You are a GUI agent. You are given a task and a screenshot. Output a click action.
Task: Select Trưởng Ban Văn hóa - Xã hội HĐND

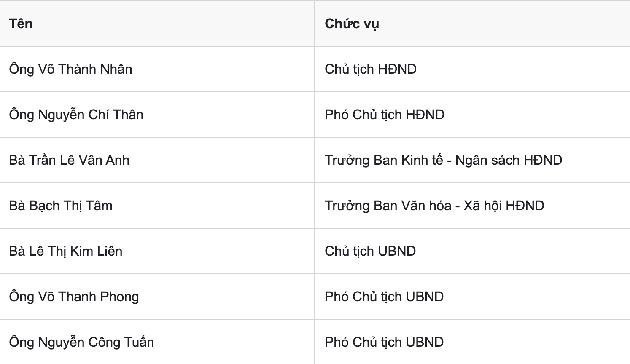coord(434,206)
